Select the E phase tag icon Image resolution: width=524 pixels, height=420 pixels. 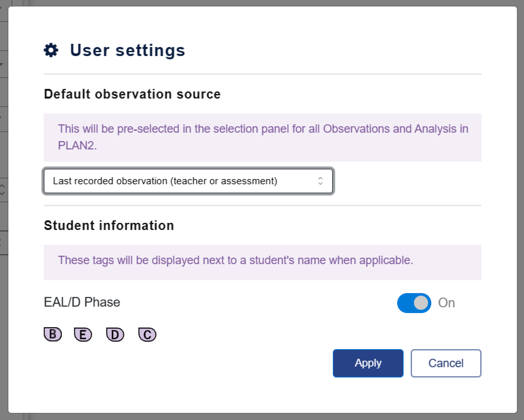83,335
